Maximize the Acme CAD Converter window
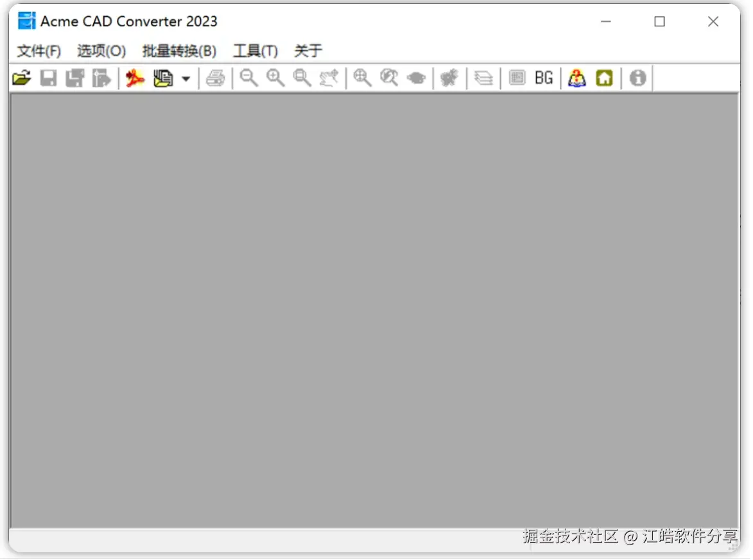 660,22
